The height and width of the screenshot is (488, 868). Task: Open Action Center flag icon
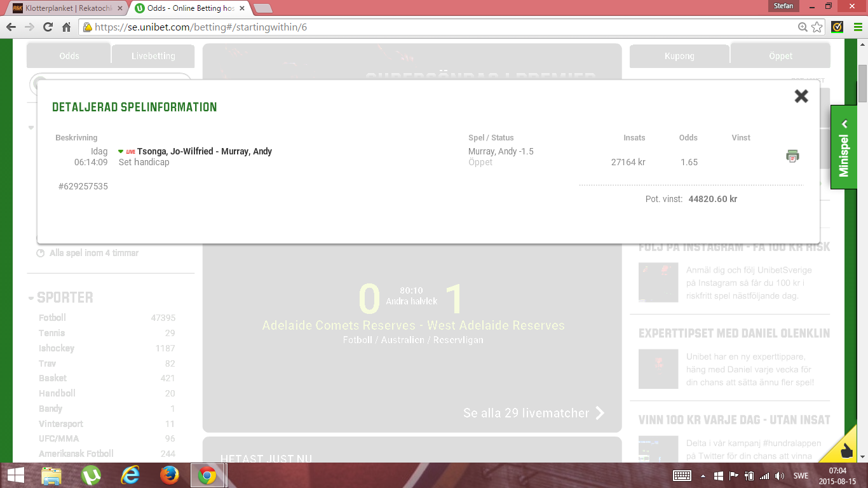coord(733,475)
